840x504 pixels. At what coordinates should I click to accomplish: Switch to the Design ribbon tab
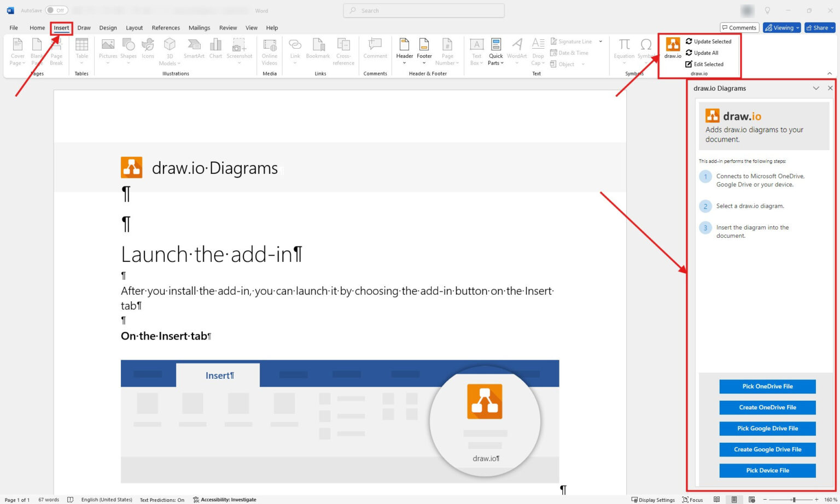pyautogui.click(x=108, y=27)
